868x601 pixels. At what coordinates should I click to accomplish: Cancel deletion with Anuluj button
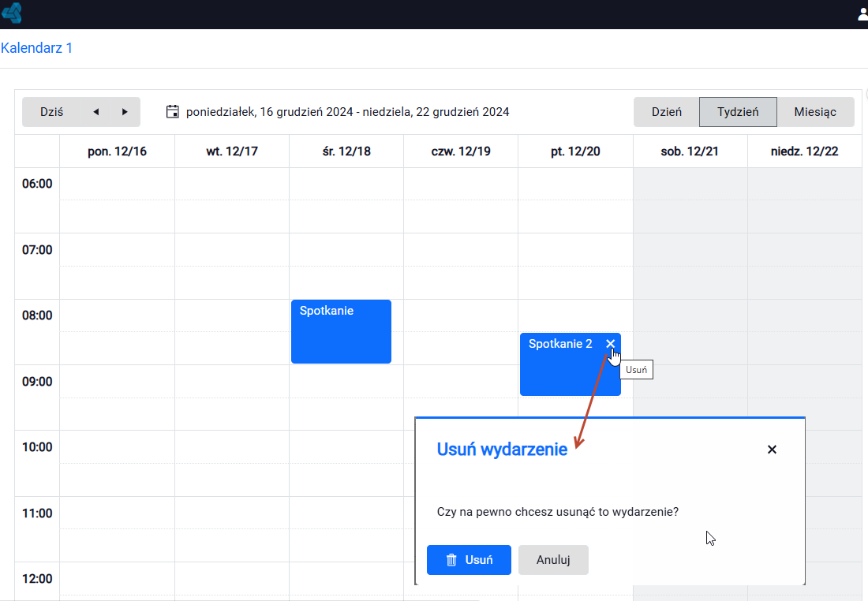click(553, 560)
